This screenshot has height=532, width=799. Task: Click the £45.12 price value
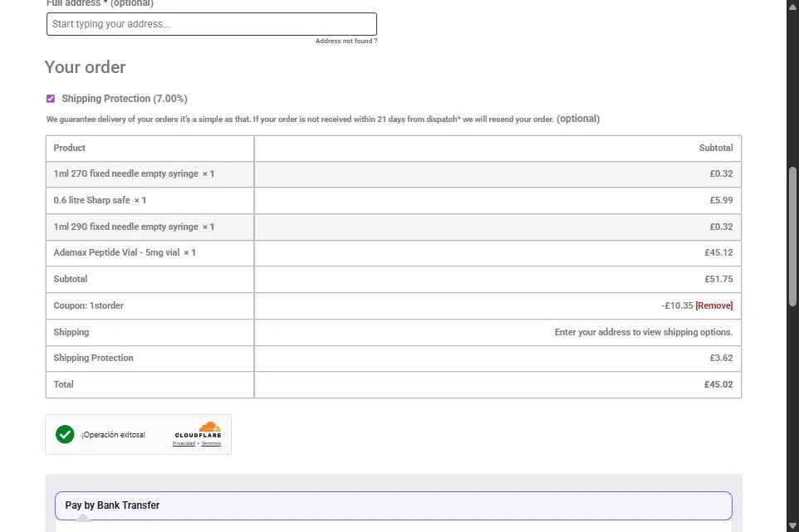pyautogui.click(x=718, y=252)
